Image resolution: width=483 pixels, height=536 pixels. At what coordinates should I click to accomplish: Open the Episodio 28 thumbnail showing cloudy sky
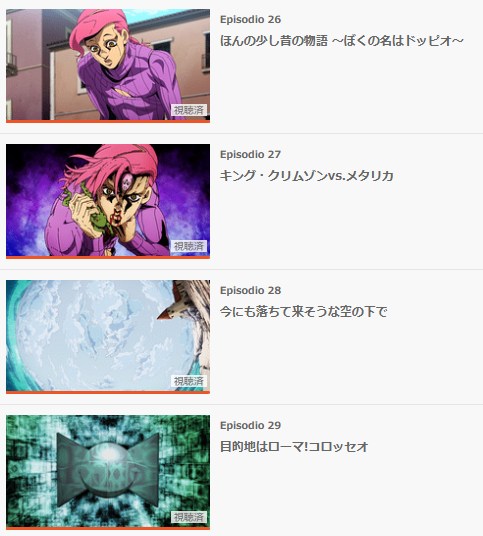coord(108,336)
